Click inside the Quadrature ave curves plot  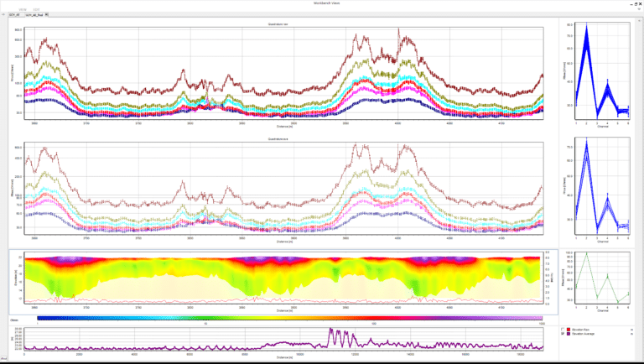(x=283, y=188)
